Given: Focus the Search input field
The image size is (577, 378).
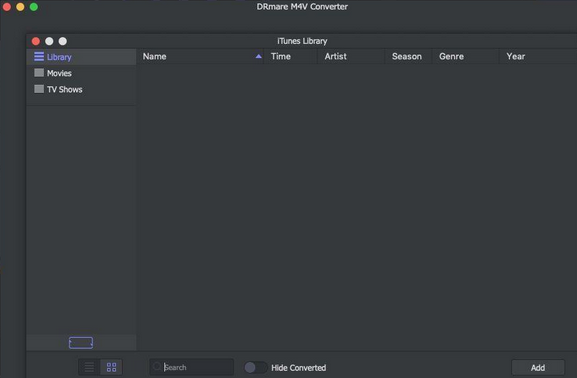Looking at the screenshot, I should [192, 367].
